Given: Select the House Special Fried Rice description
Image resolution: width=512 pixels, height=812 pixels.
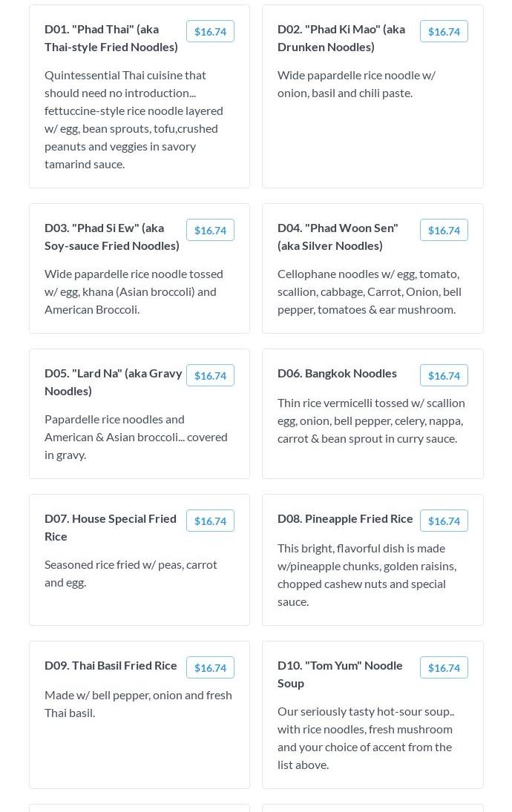Looking at the screenshot, I should 131,573.
